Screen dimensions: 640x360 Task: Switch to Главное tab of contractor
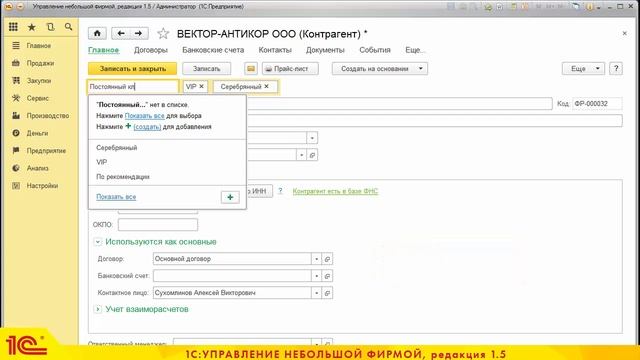104,50
